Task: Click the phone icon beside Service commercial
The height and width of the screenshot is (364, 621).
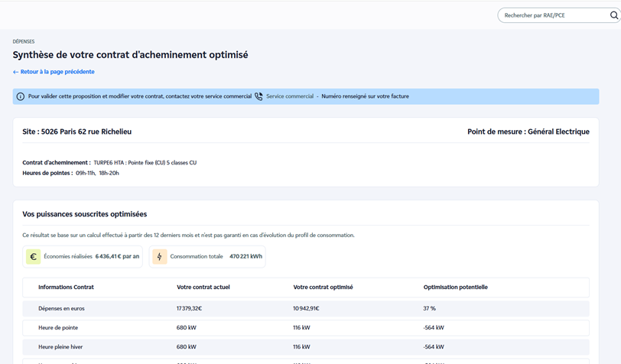Action: click(258, 96)
